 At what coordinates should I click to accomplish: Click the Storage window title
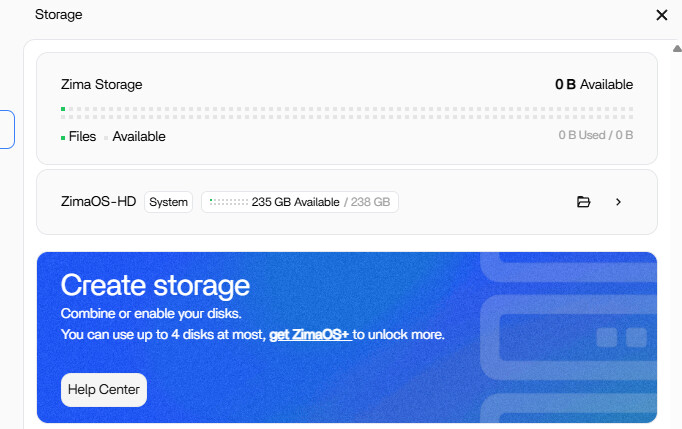click(58, 15)
